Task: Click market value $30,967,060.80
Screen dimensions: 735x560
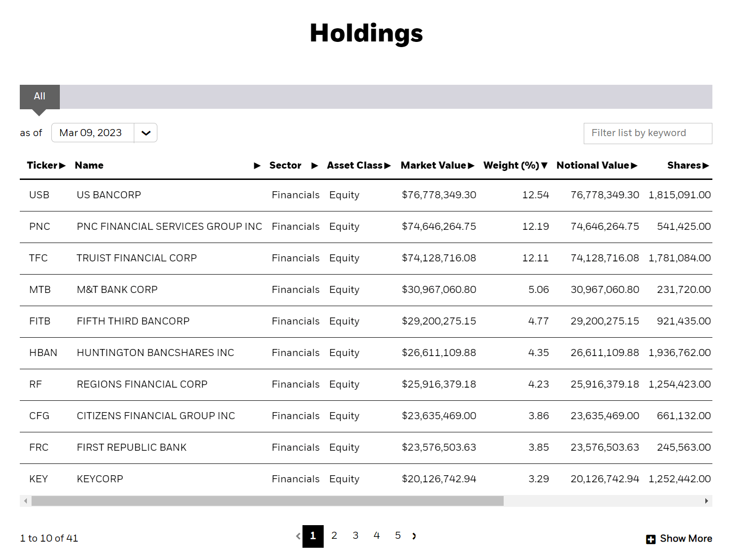Action: [x=439, y=290]
